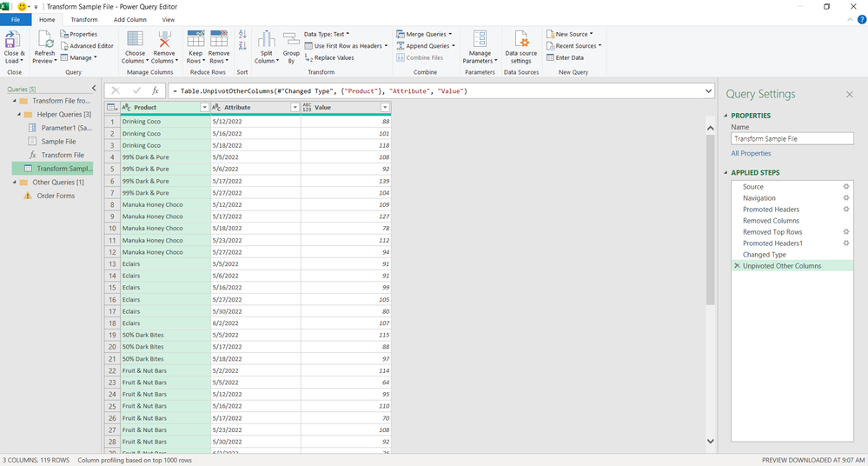This screenshot has height=466, width=868.
Task: Select the Transform File function query
Action: [63, 155]
